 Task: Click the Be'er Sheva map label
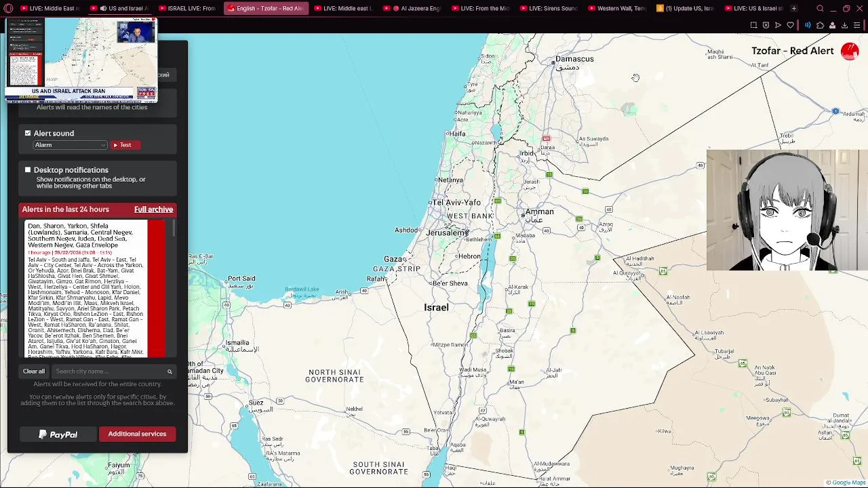click(x=450, y=283)
